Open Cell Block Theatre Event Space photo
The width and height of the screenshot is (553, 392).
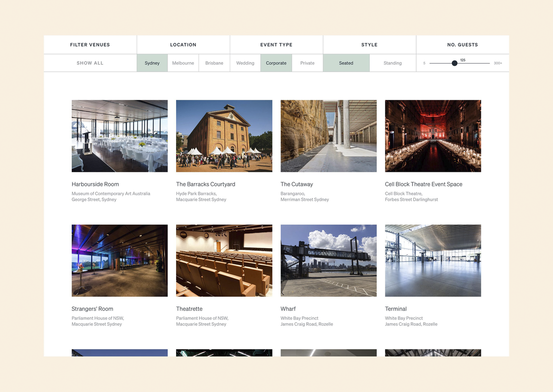pos(433,136)
